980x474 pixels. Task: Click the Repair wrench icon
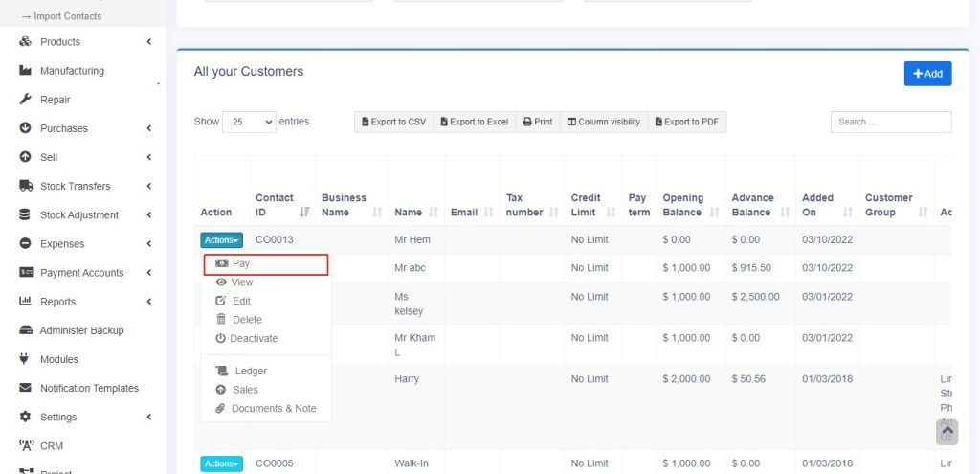click(26, 100)
